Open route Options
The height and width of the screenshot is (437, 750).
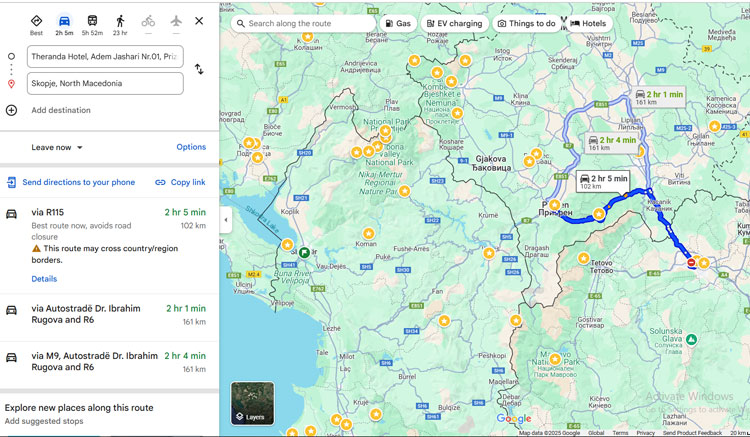point(191,147)
